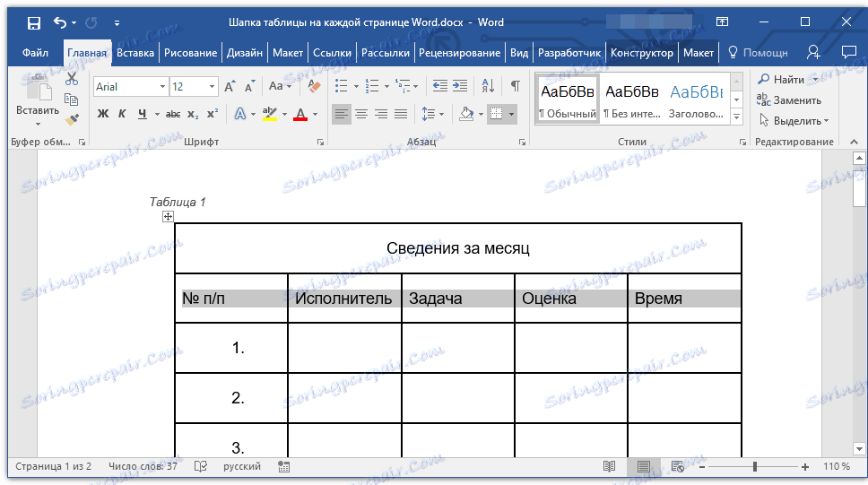This screenshot has width=868, height=485.
Task: Open the comments speech bubble
Action: [848, 53]
